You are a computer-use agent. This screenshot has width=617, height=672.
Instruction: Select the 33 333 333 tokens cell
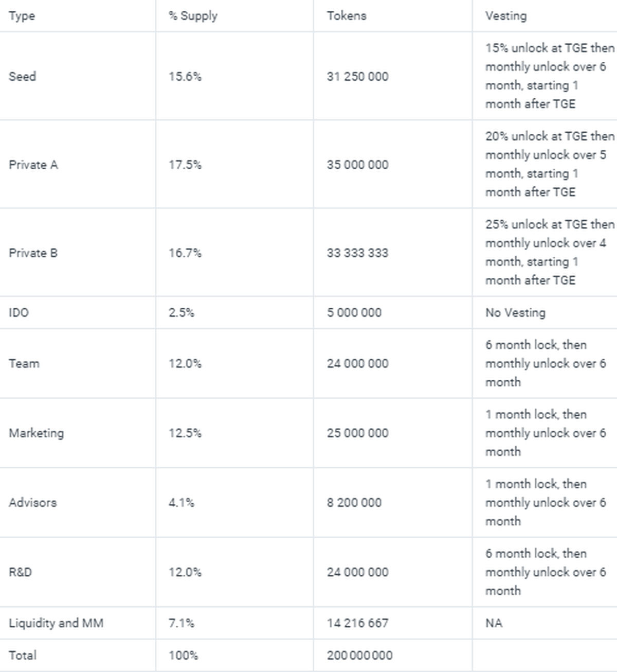tap(358, 253)
